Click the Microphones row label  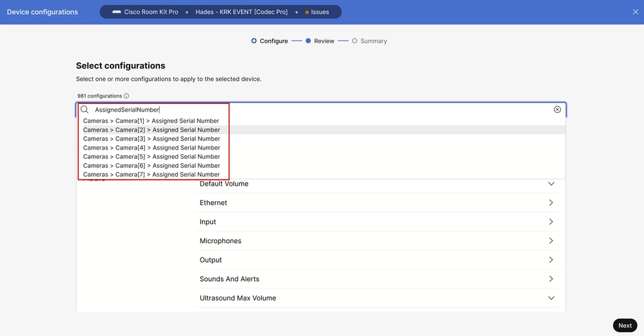pos(220,241)
